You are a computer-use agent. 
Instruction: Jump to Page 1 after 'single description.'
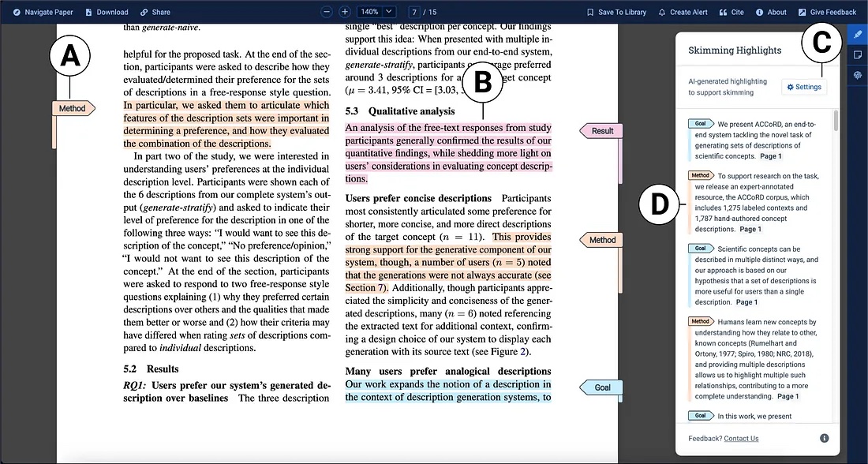(x=746, y=302)
